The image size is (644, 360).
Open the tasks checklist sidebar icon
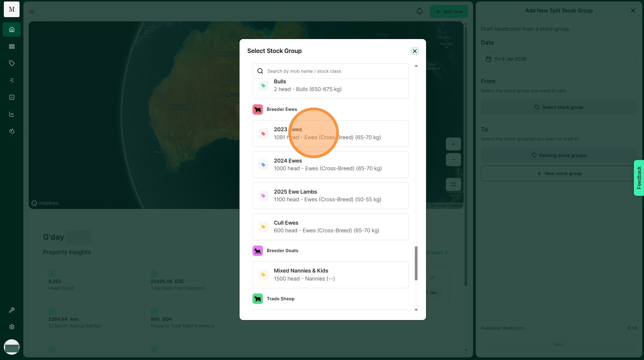(x=12, y=97)
